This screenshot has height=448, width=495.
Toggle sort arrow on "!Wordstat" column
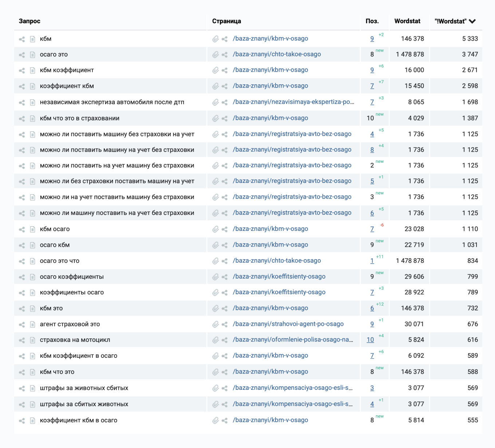tap(472, 21)
